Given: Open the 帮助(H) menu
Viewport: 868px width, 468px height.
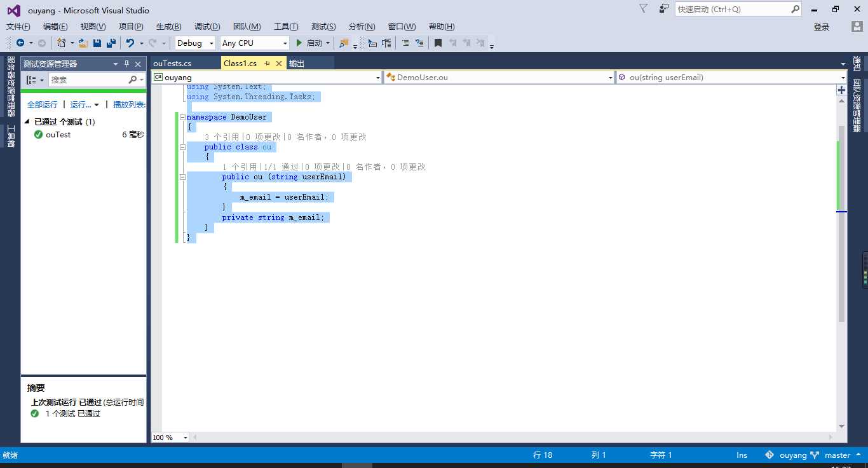Looking at the screenshot, I should (x=442, y=27).
